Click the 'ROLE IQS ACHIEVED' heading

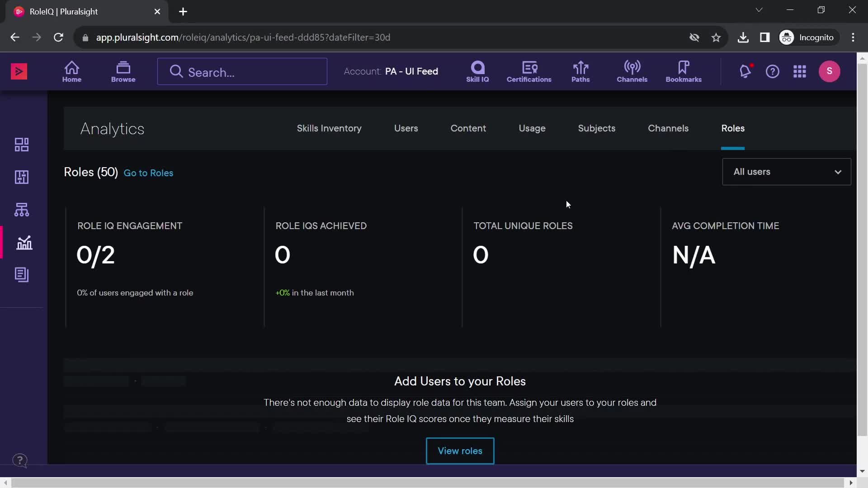(x=321, y=226)
